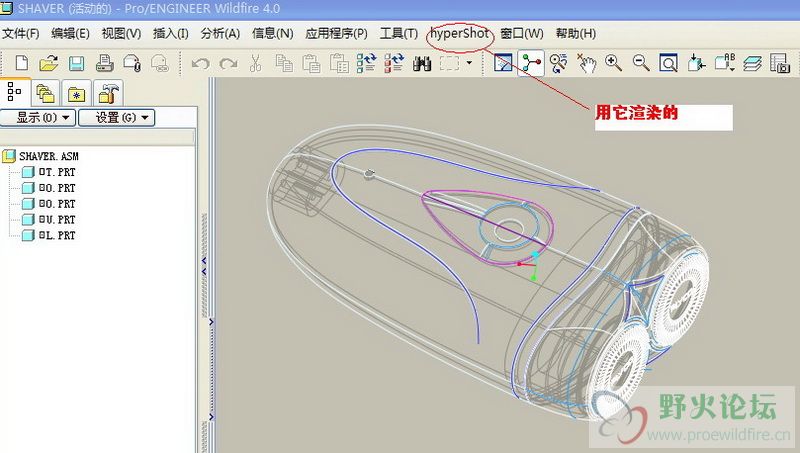800x453 pixels.
Task: Select SHAVER.ASM in the model tree
Action: pos(49,156)
